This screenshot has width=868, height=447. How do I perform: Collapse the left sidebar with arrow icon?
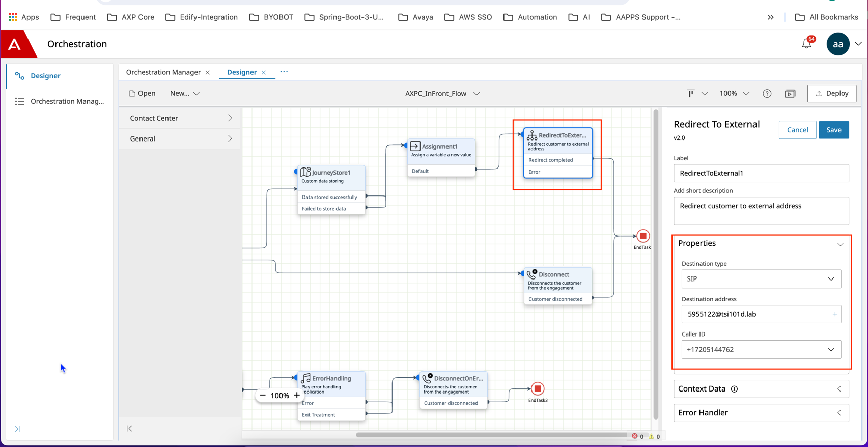point(18,429)
